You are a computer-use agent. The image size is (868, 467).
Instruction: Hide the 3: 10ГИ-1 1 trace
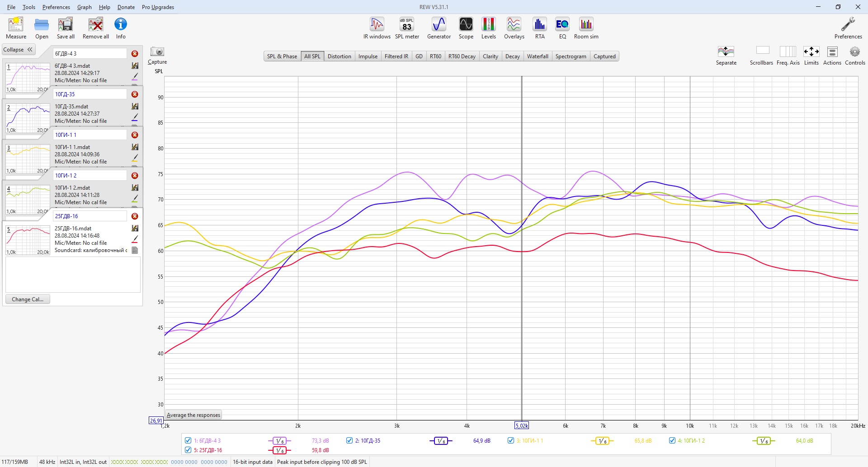click(x=511, y=440)
